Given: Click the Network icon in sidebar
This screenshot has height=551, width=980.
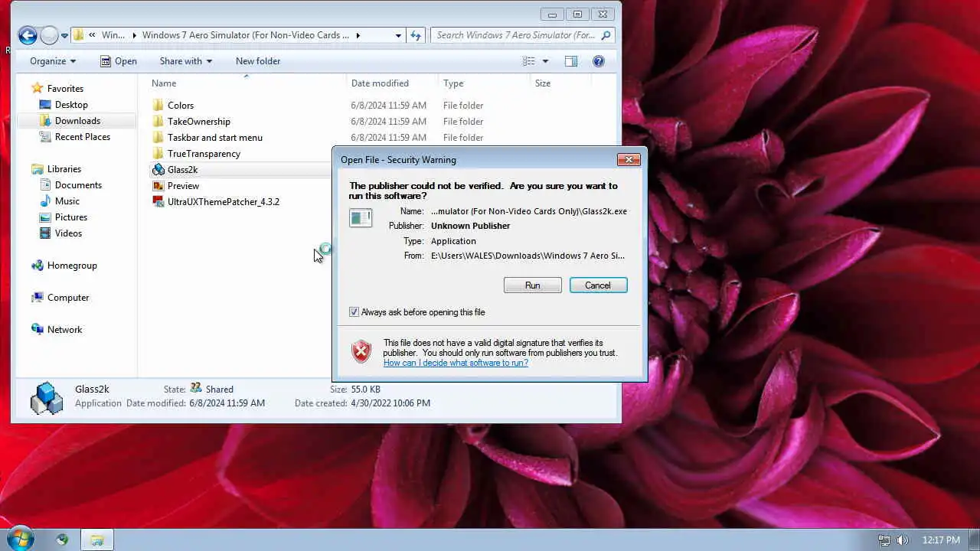Looking at the screenshot, I should pyautogui.click(x=37, y=329).
